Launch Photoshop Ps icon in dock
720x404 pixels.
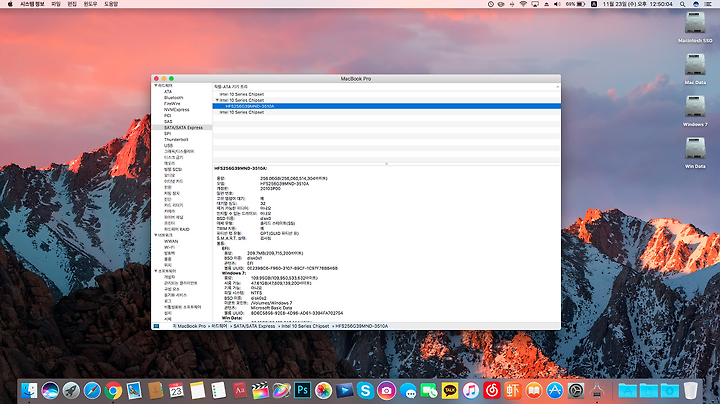click(303, 391)
